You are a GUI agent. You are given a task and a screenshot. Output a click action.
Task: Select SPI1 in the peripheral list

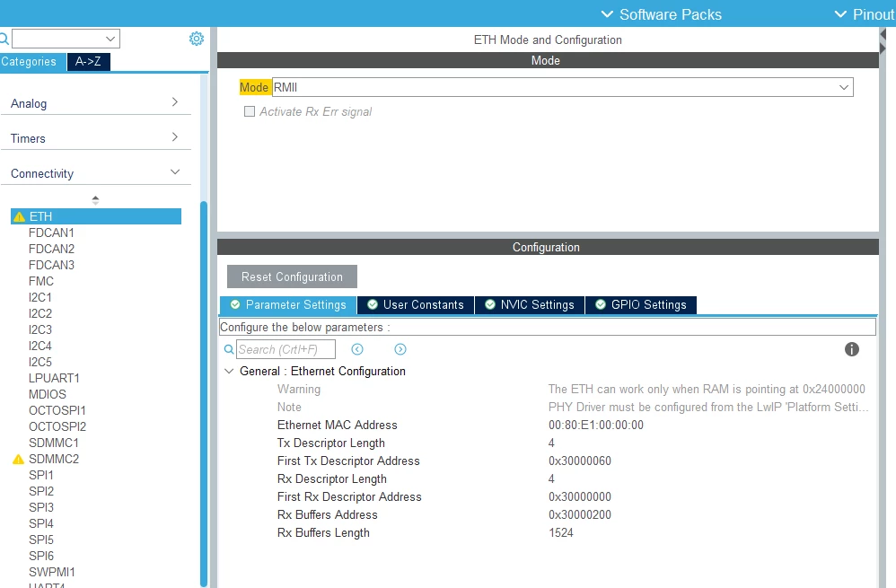[41, 475]
